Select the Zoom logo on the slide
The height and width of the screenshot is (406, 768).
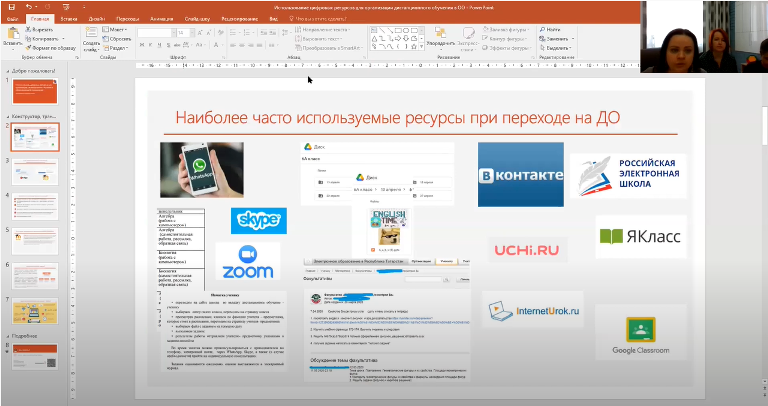click(x=248, y=262)
